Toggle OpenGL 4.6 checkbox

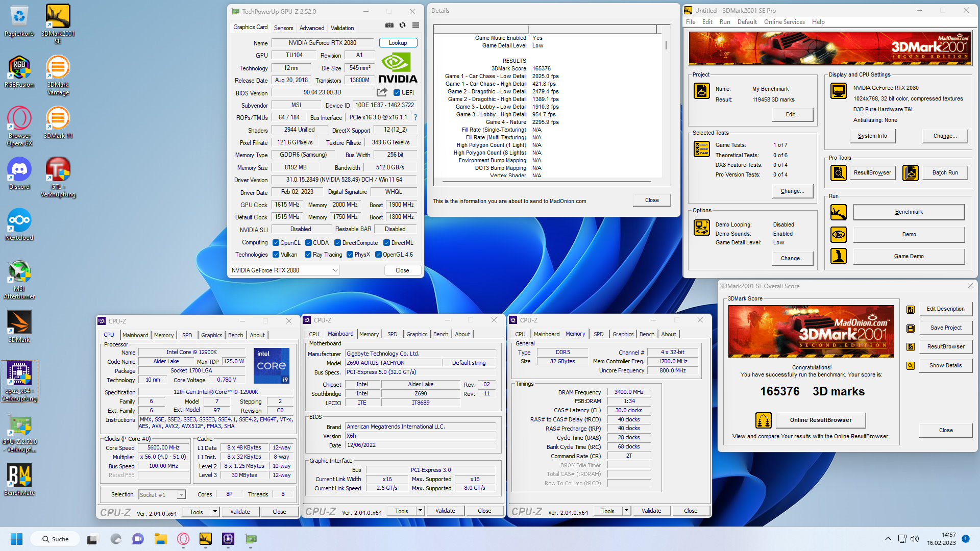[x=378, y=255]
